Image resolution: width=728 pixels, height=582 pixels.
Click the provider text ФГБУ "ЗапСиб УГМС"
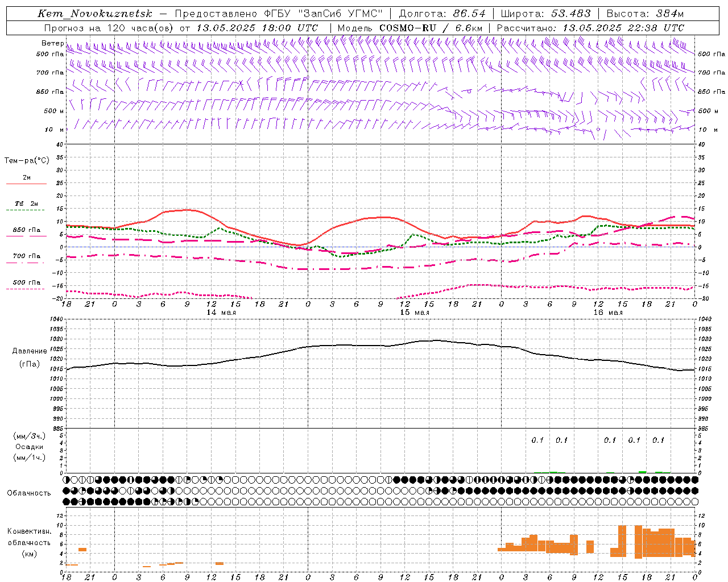324,14
